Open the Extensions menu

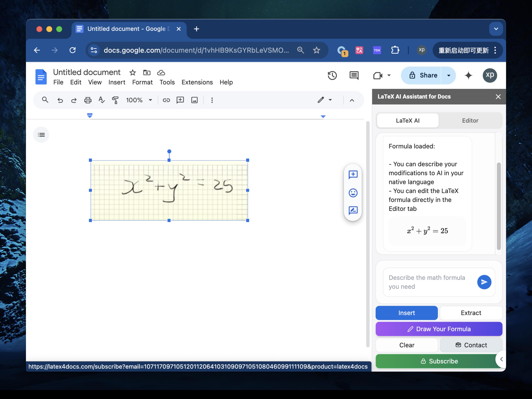pos(197,82)
